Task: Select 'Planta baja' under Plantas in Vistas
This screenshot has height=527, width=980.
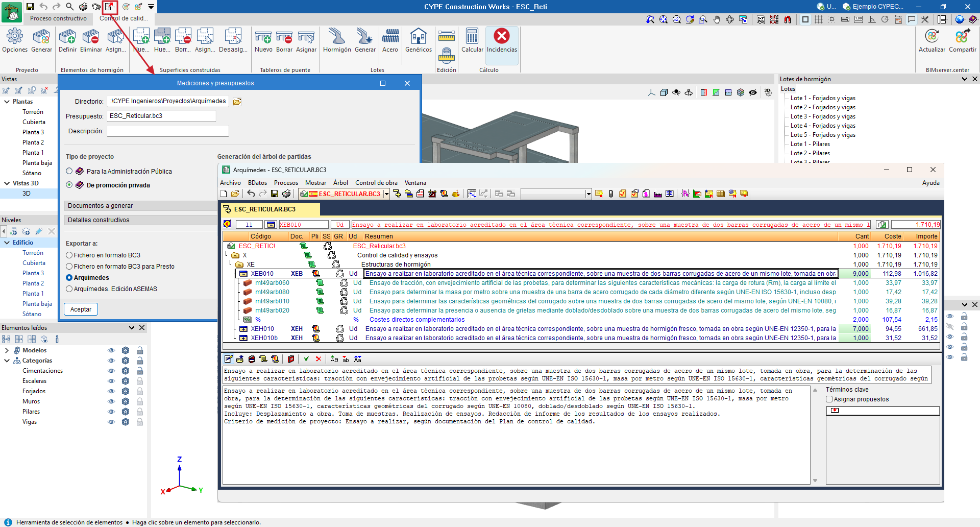Action: click(37, 163)
